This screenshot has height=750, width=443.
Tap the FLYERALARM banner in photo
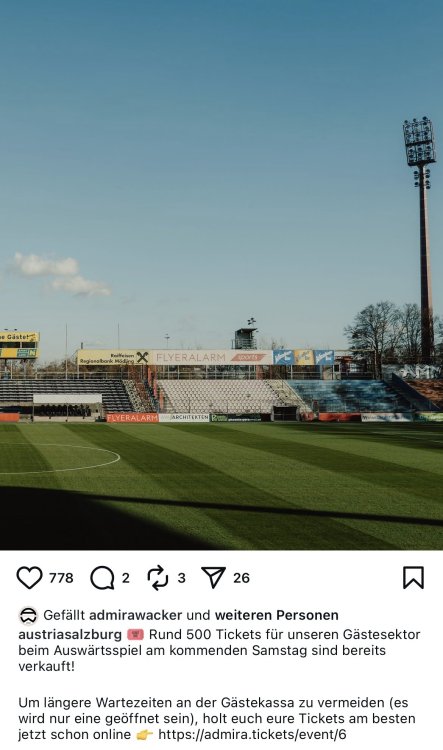click(x=210, y=357)
